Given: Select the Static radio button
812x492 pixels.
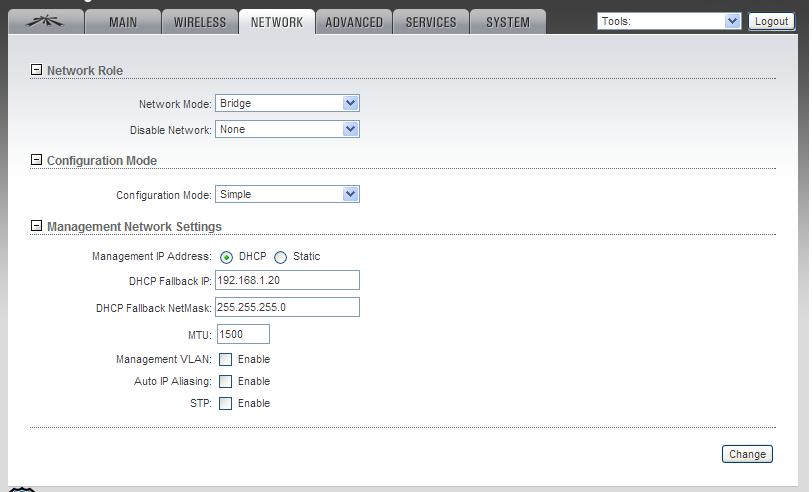Looking at the screenshot, I should pyautogui.click(x=280, y=257).
